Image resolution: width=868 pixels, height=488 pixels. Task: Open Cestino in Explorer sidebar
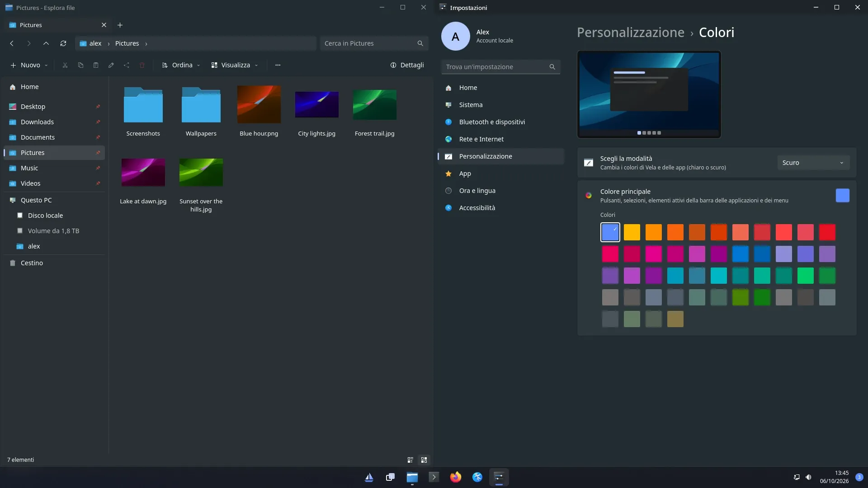(54, 263)
